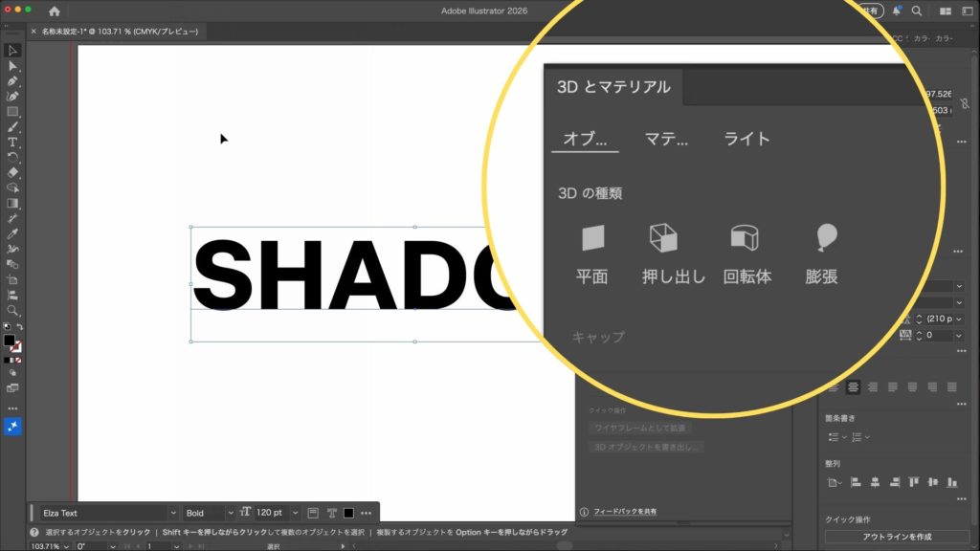Switch to the マテ... materials tab
Viewport: 980px width, 551px height.
(666, 139)
